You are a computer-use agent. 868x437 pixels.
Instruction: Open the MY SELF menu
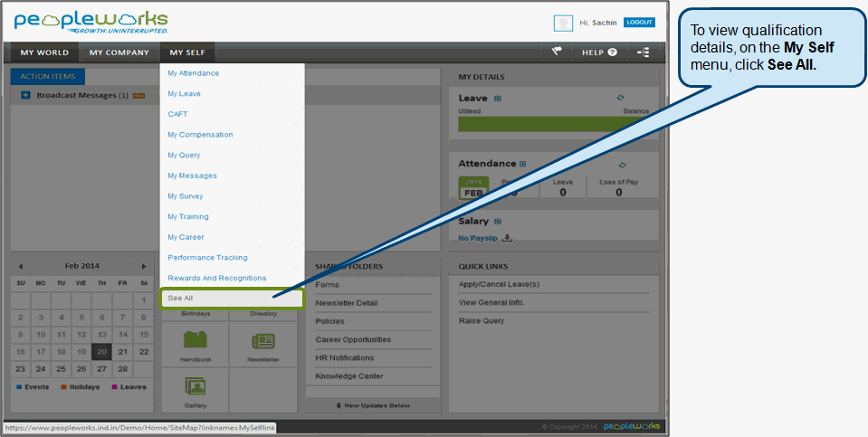click(187, 52)
